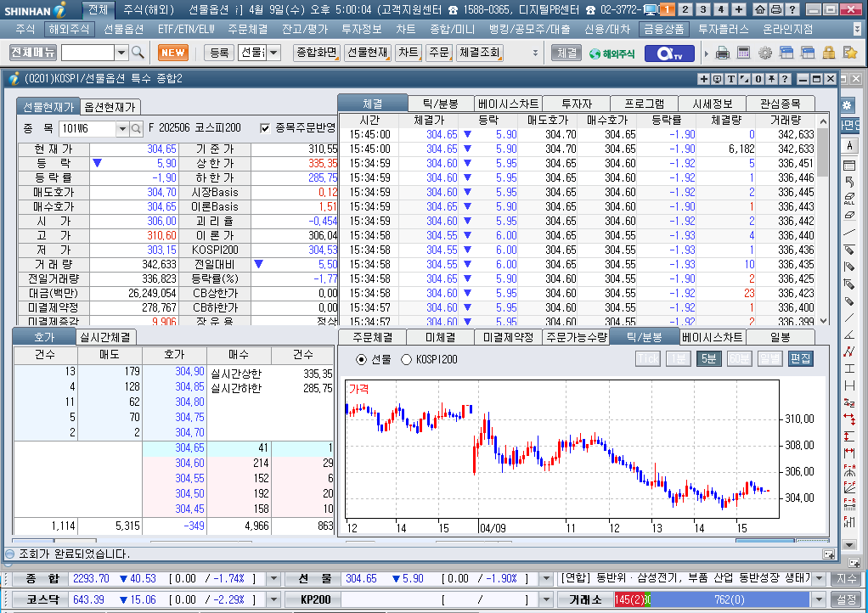Select the red zigzag trend tool in sidebar
Image resolution: width=868 pixels, height=613 pixels.
(849, 351)
